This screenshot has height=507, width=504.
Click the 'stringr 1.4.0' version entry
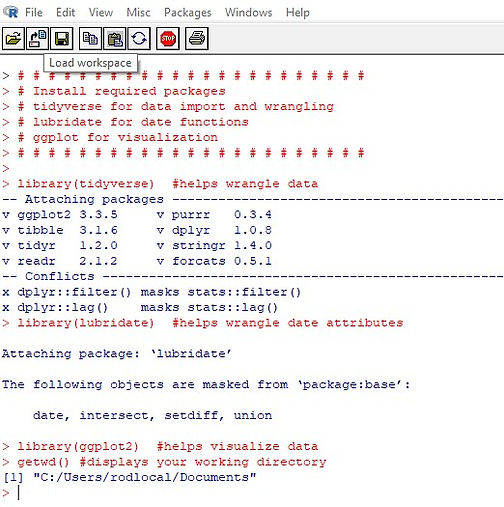(x=222, y=245)
